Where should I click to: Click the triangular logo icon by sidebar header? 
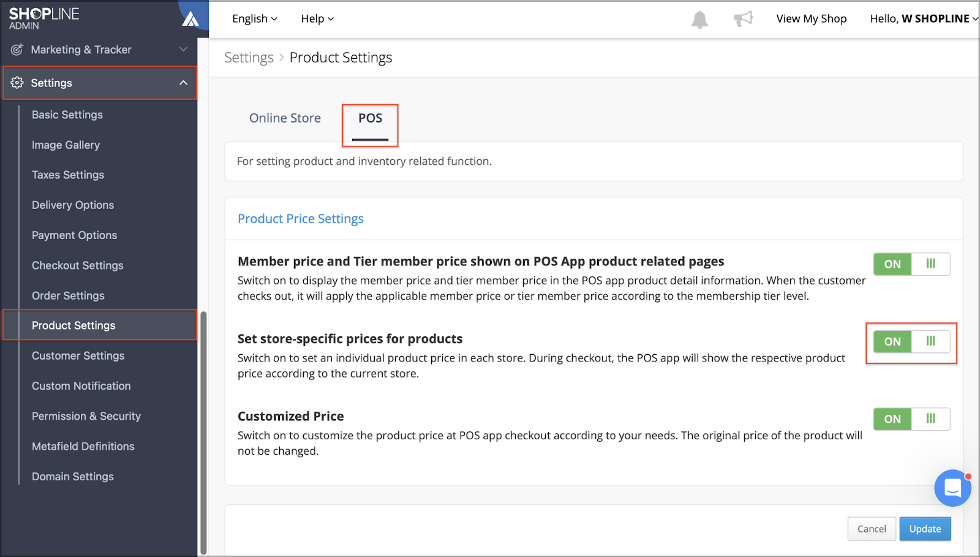tap(190, 19)
